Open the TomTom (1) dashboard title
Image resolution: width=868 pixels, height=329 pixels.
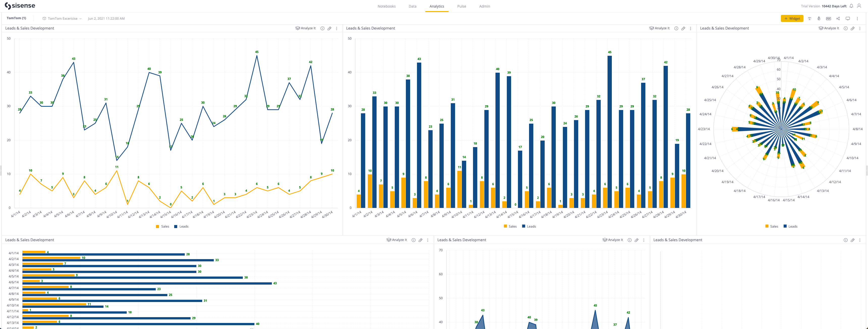pos(17,18)
